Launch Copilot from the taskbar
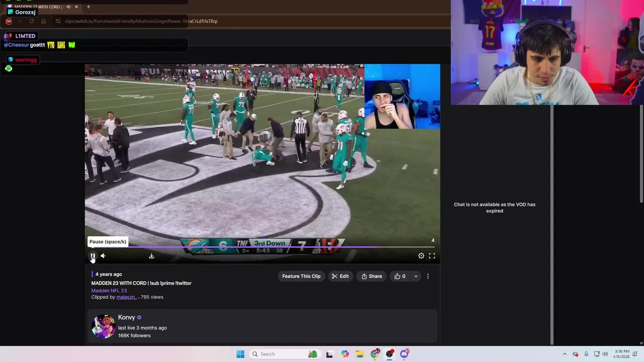644x362 pixels. click(x=345, y=354)
